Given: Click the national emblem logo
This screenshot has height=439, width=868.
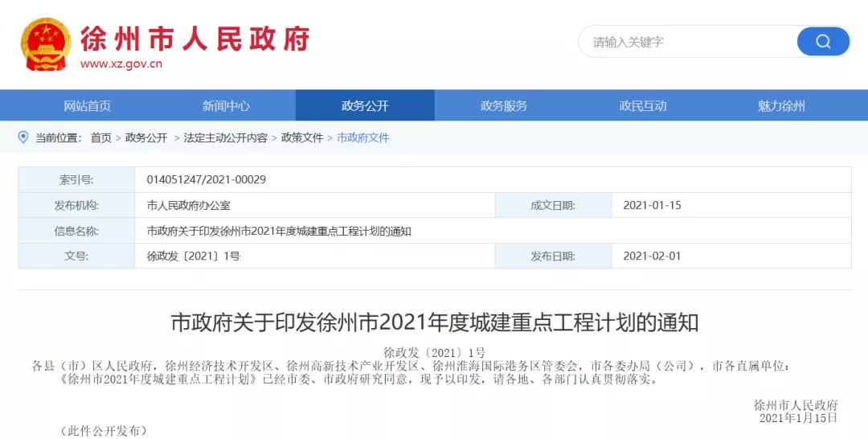Looking at the screenshot, I should (45, 44).
